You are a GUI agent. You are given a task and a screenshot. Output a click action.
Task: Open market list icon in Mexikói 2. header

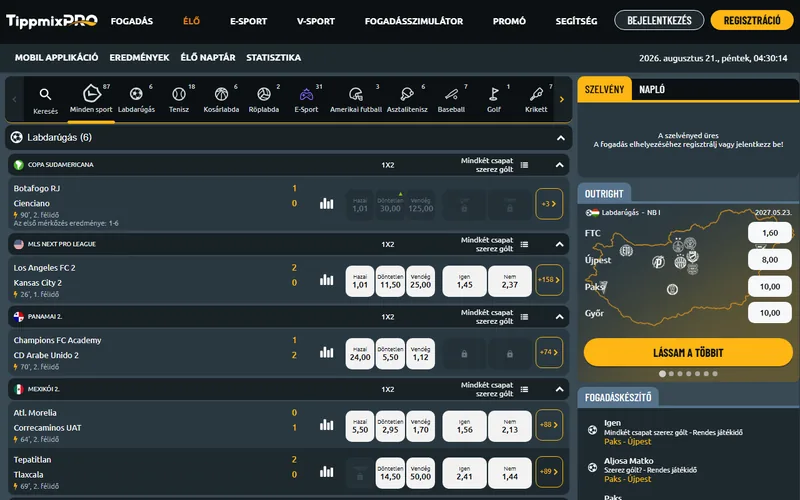click(x=524, y=389)
